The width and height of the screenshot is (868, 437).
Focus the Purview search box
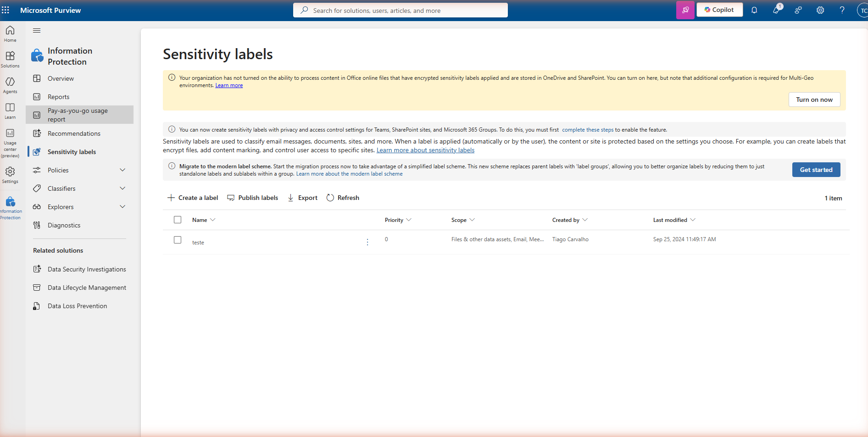[x=401, y=10]
